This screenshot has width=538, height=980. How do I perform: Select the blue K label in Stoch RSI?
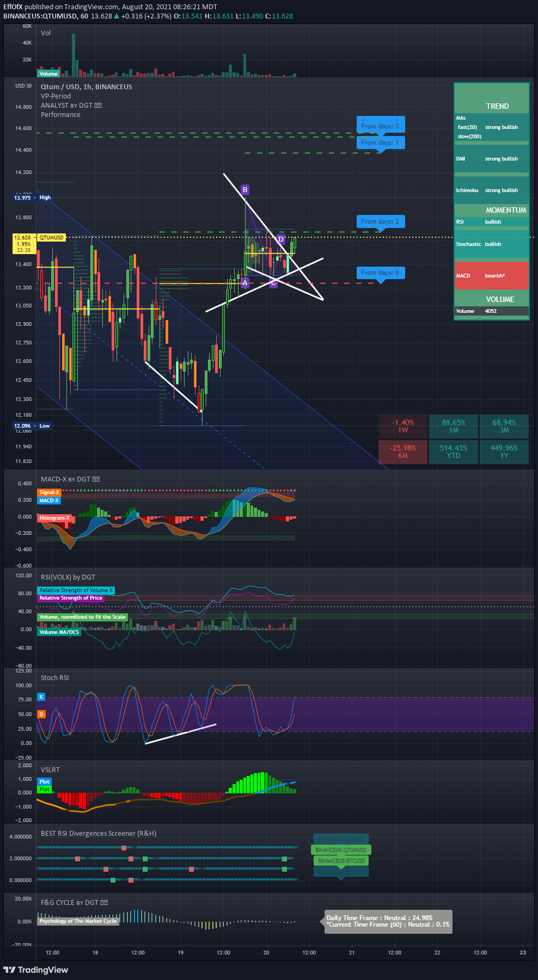(x=41, y=697)
